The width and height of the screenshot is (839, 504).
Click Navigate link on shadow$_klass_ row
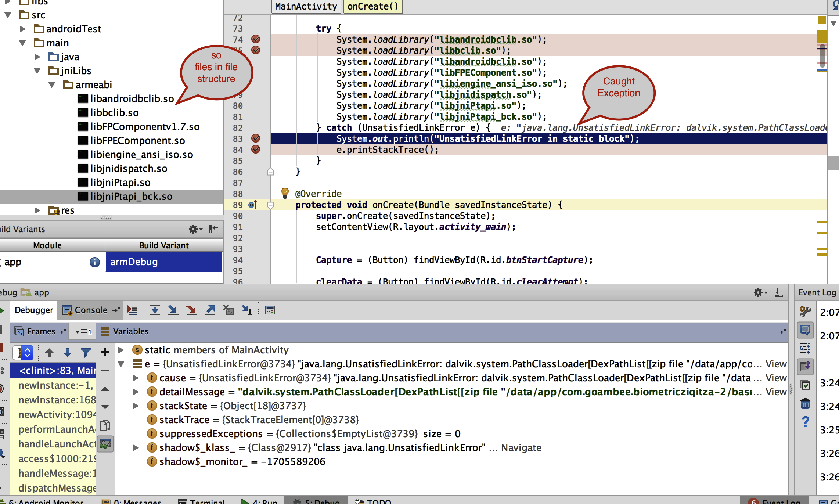click(x=521, y=448)
